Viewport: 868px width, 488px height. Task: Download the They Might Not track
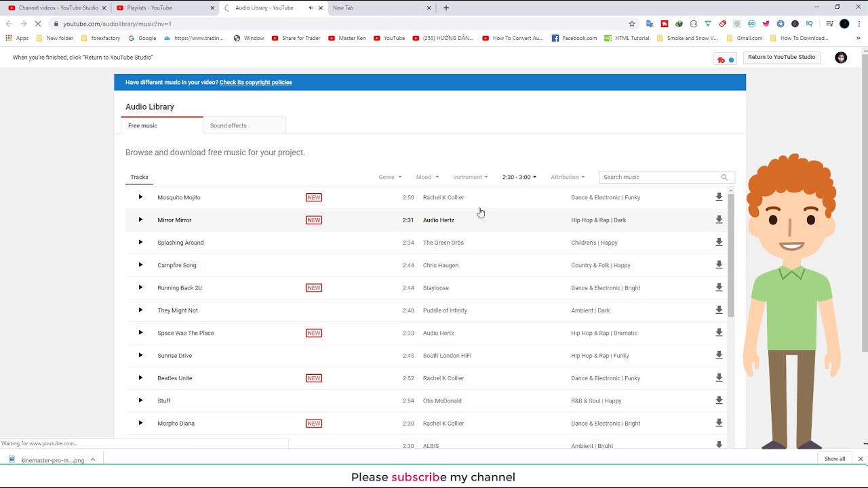719,310
